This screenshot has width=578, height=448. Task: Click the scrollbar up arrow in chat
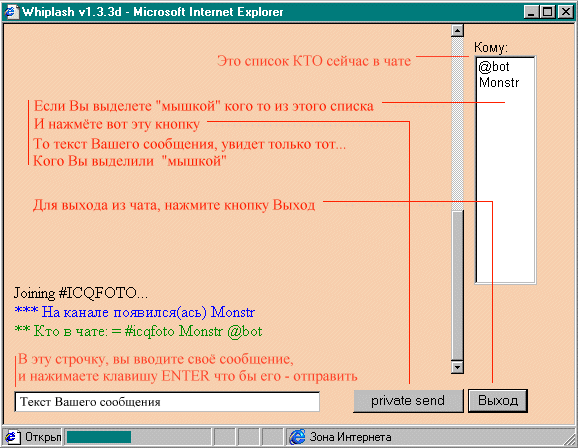(x=457, y=31)
